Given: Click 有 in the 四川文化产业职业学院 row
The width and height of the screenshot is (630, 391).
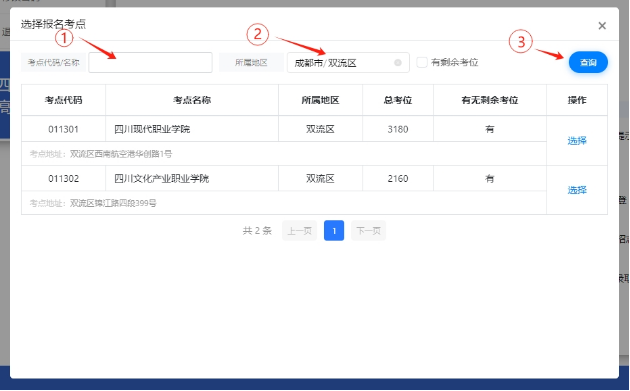Looking at the screenshot, I should click(x=490, y=179).
